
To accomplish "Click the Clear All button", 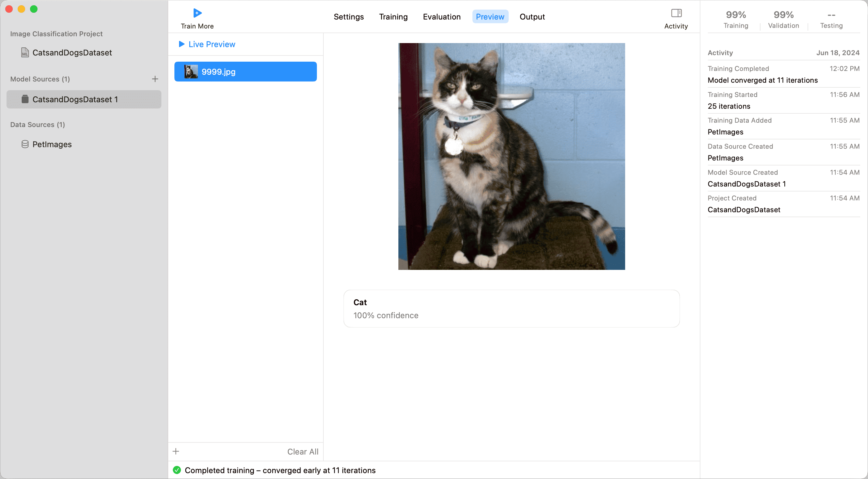I will coord(303,451).
